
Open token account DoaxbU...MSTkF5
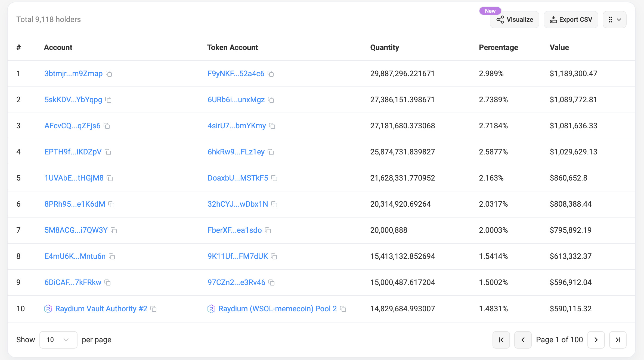238,178
